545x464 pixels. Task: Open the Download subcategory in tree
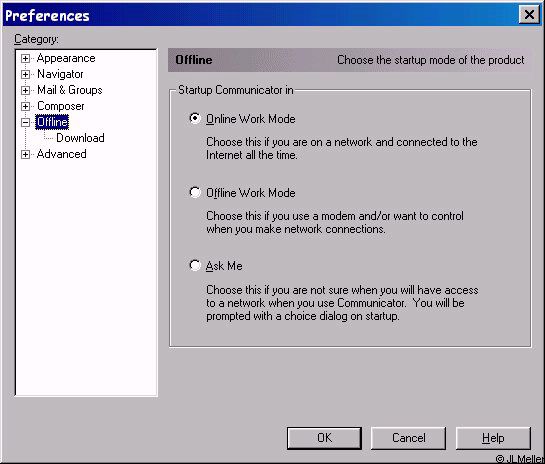[80, 138]
